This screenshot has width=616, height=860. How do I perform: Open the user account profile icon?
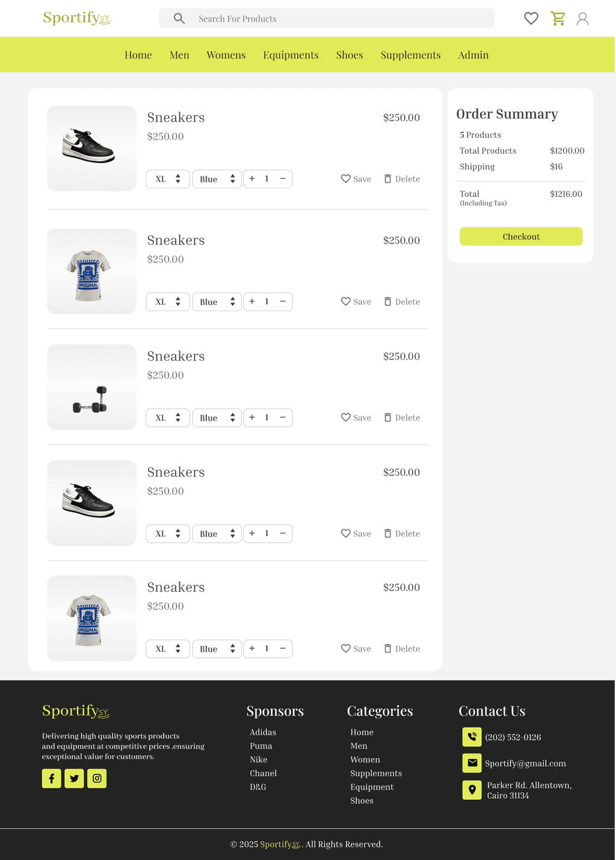[x=582, y=19]
